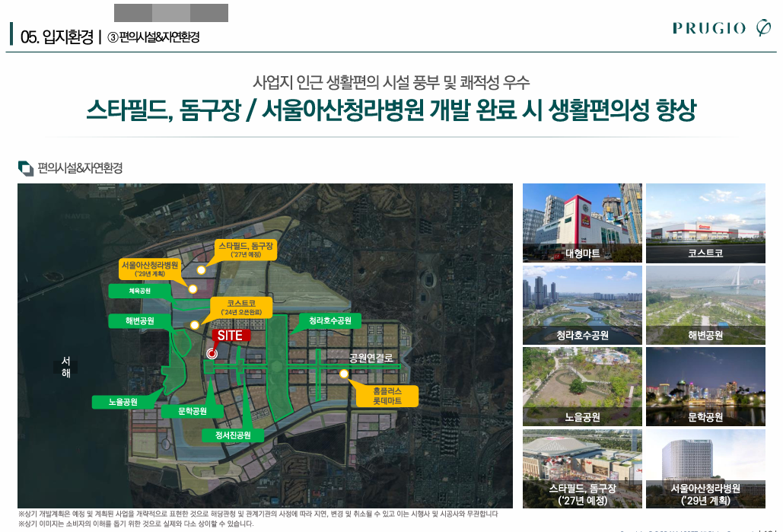Select the SITE target pin on the map

click(212, 354)
